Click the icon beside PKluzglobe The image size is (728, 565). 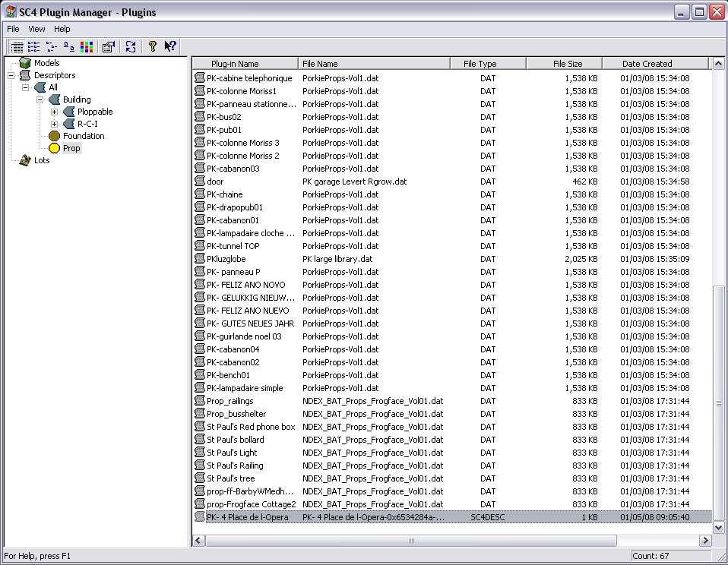(200, 258)
